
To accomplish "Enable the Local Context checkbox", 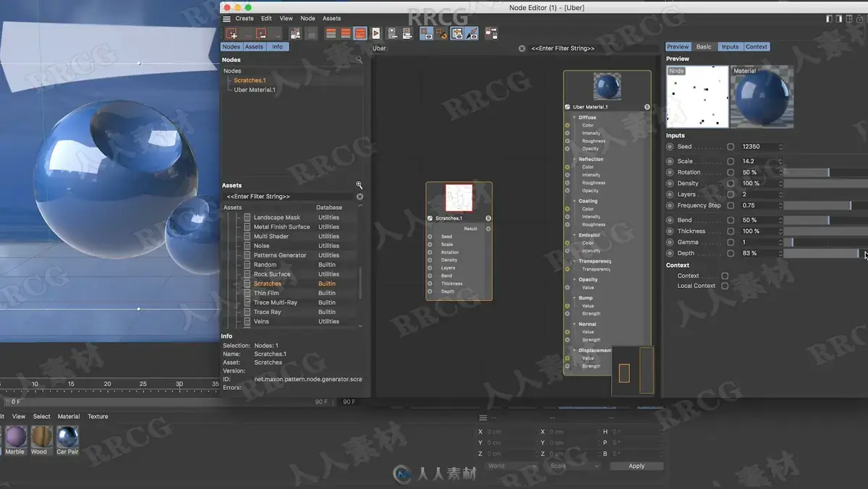I will pyautogui.click(x=725, y=286).
